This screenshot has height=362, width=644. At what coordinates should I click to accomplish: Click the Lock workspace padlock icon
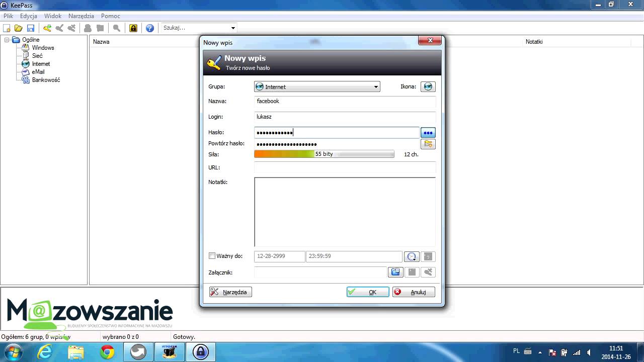[133, 28]
